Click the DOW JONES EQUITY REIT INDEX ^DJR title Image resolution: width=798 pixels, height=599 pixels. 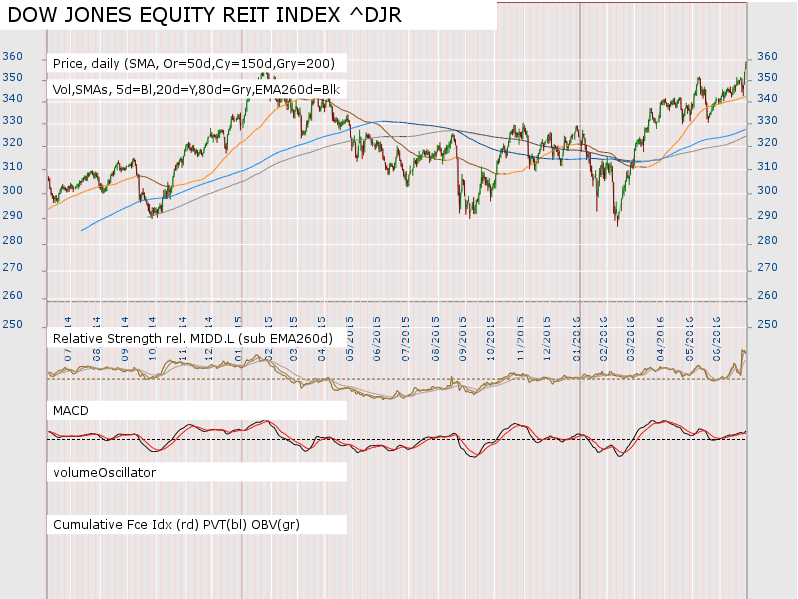click(205, 15)
